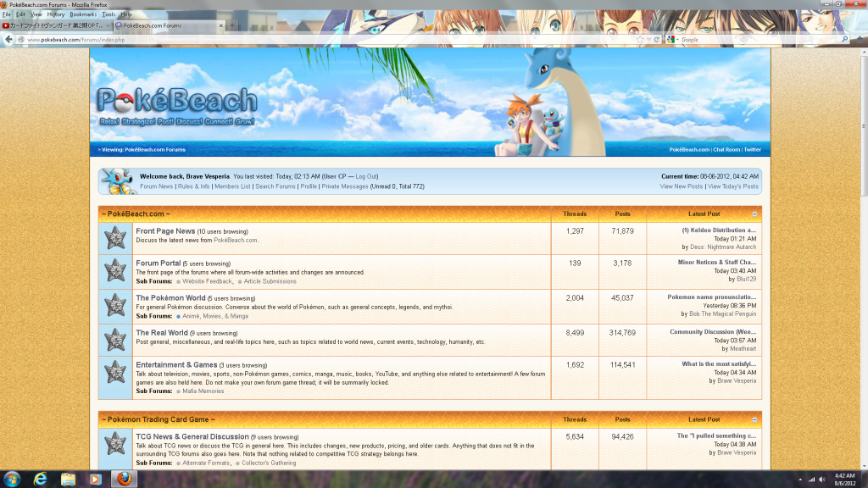Click the Firefox taskbar icon
This screenshot has width=868, height=488.
(124, 480)
